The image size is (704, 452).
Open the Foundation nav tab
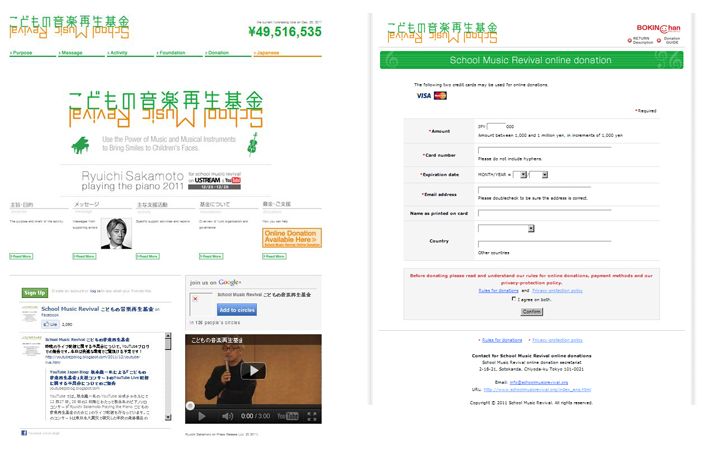179,53
